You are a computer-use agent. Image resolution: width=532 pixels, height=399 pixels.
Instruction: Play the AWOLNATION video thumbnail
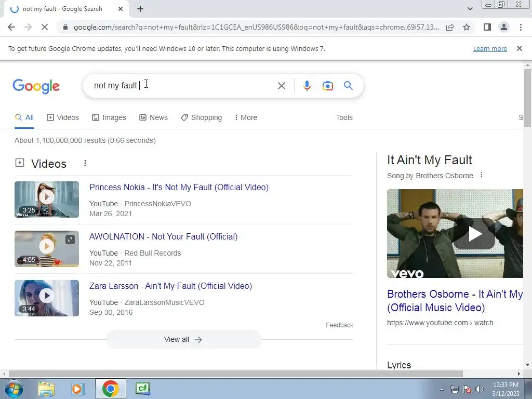pos(47,249)
